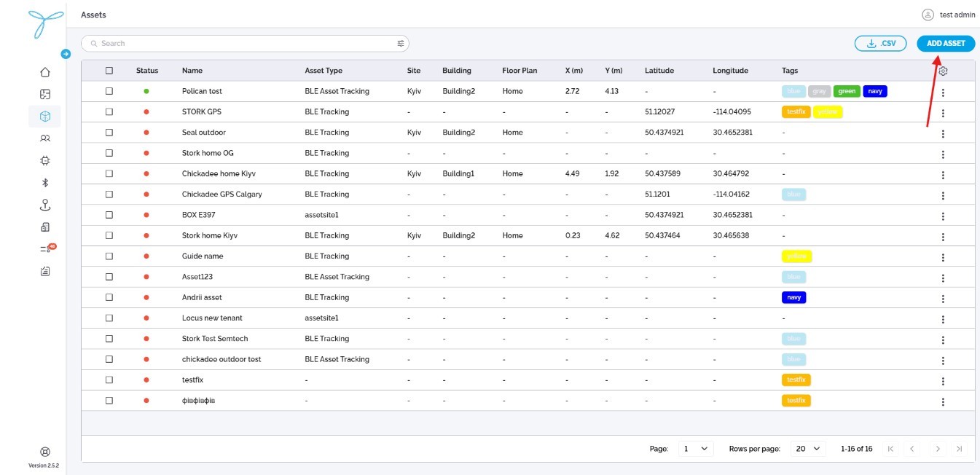Open the row menu for chickadee outdoor test
Viewport: 980px width, 475px height.
(943, 361)
